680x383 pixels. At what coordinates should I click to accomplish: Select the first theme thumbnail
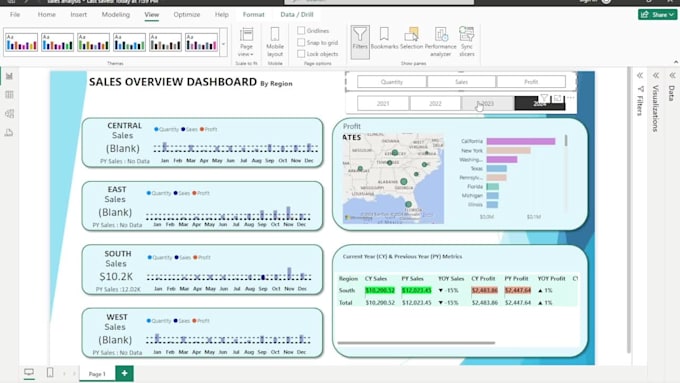coord(21,43)
